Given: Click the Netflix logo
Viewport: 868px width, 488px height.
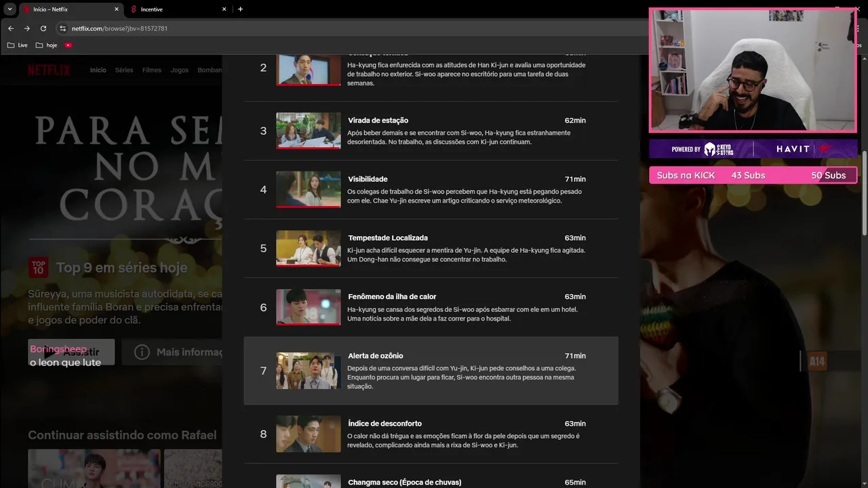Looking at the screenshot, I should coord(49,70).
